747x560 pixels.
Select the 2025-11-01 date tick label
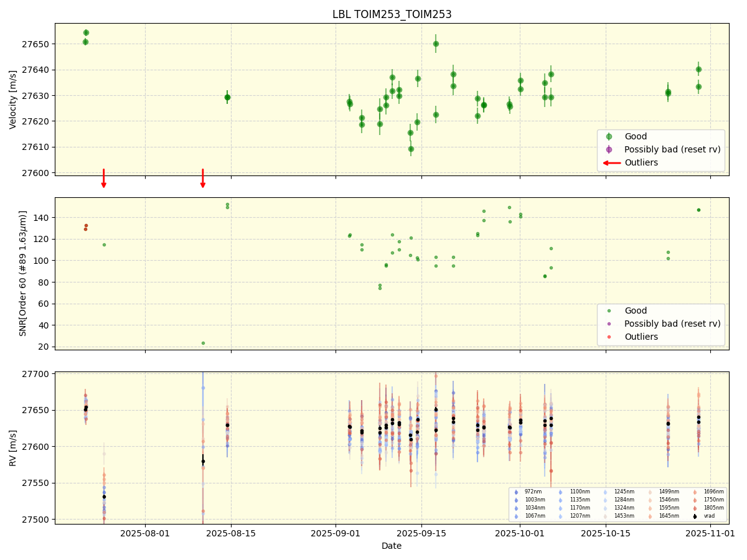710,533
